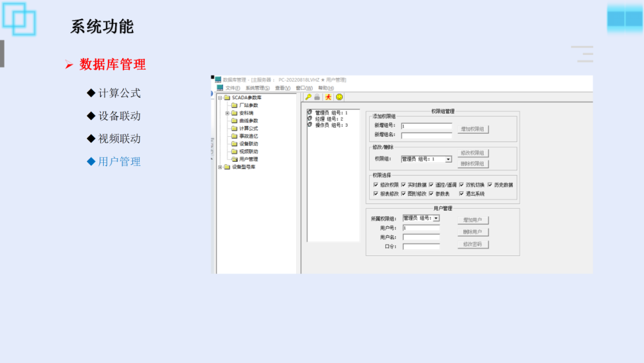Open the 查看(V) menu

pos(283,88)
